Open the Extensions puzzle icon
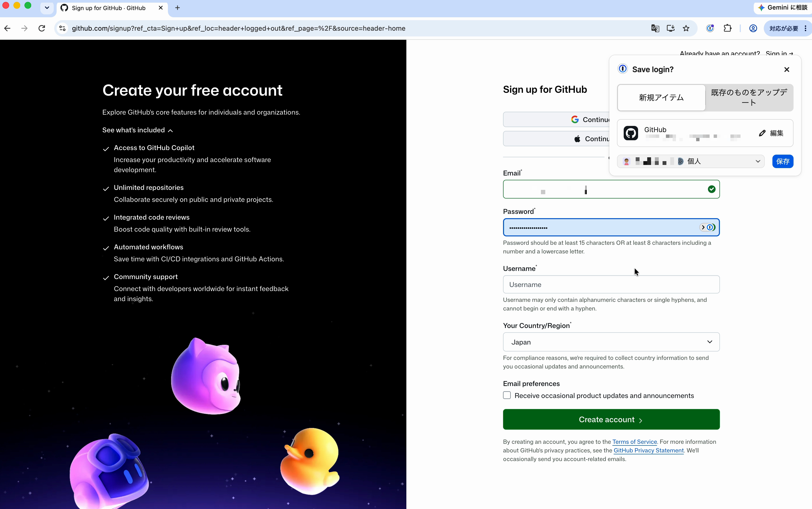This screenshot has width=812, height=509. 728,28
